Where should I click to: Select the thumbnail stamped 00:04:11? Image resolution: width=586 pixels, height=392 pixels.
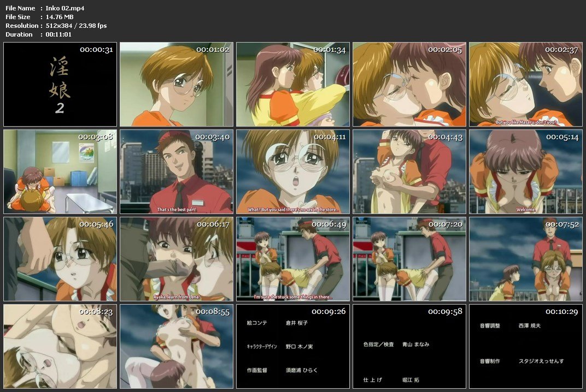293,172
